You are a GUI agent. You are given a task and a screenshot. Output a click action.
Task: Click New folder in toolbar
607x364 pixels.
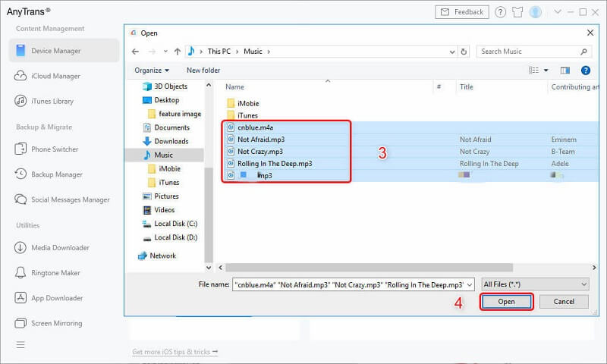[203, 71]
